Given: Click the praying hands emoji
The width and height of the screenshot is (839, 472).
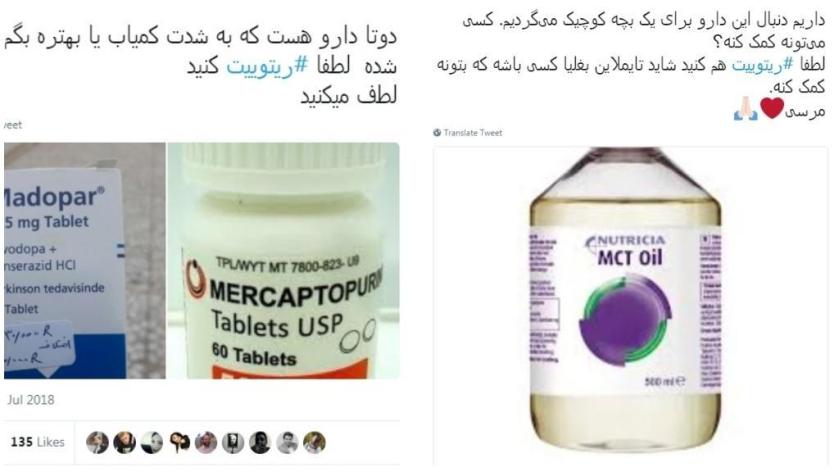Looking at the screenshot, I should (x=746, y=109).
